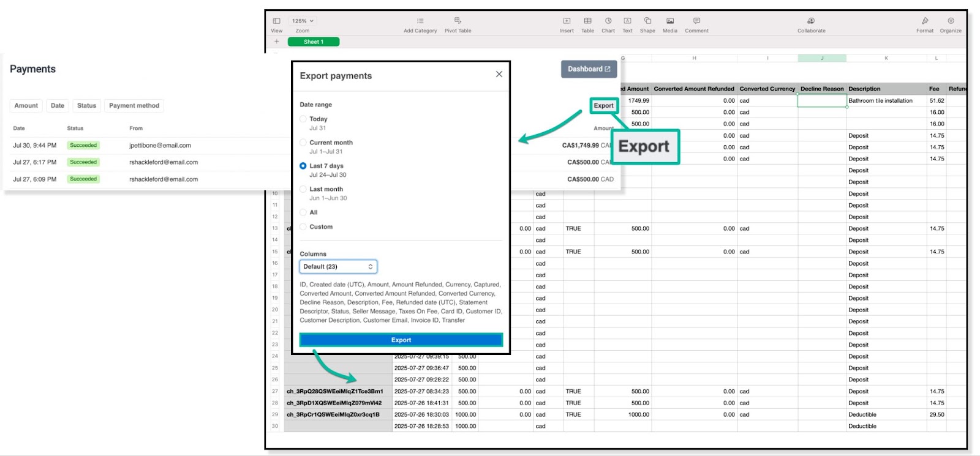Open the Format panel icon

tap(925, 21)
